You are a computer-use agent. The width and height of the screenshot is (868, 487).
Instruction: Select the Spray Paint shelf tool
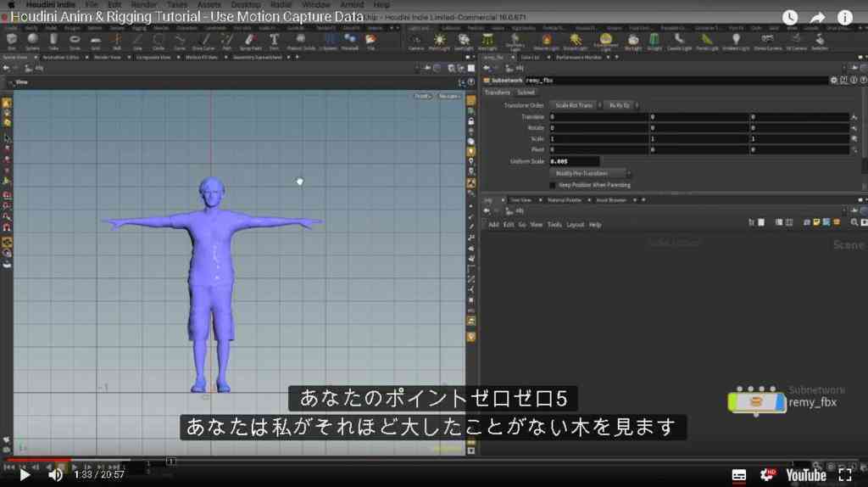[250, 41]
